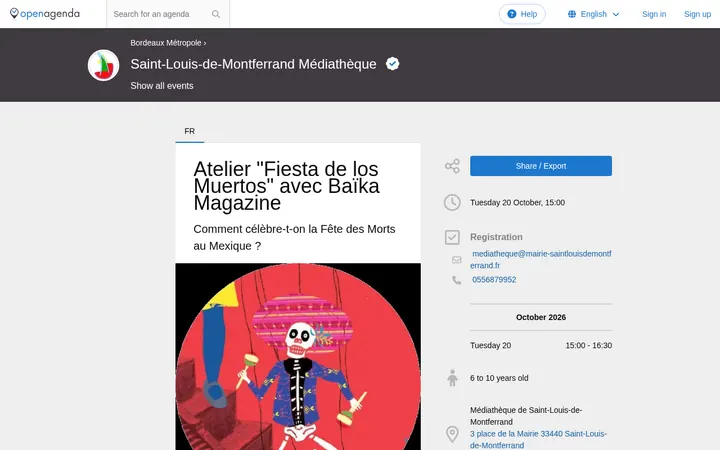Go to Sign in

[x=654, y=14]
